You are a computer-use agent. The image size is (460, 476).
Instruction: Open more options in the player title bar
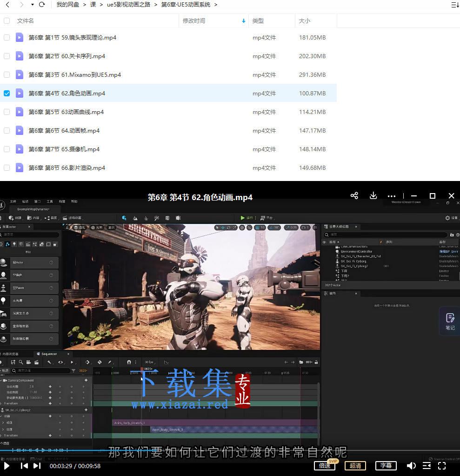pos(392,196)
